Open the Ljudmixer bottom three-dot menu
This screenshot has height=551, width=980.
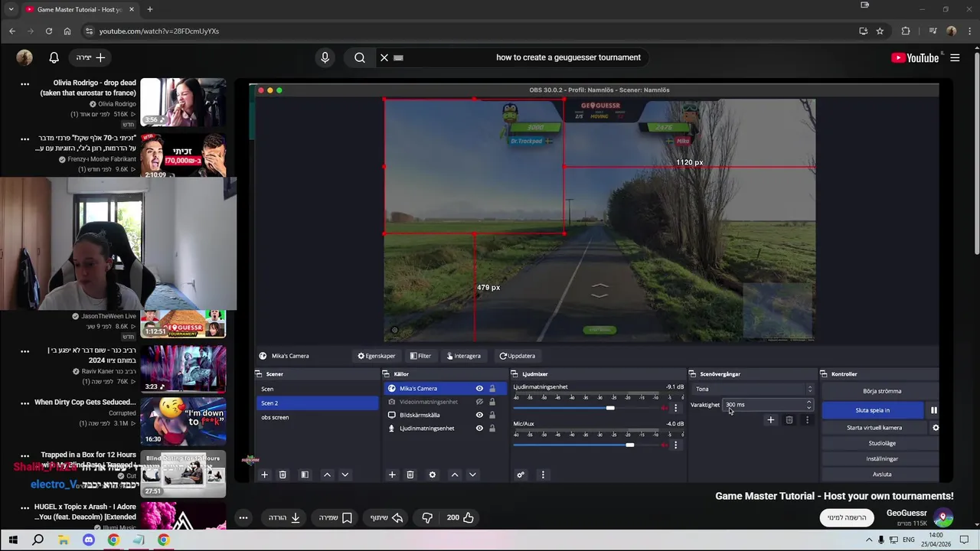point(543,474)
